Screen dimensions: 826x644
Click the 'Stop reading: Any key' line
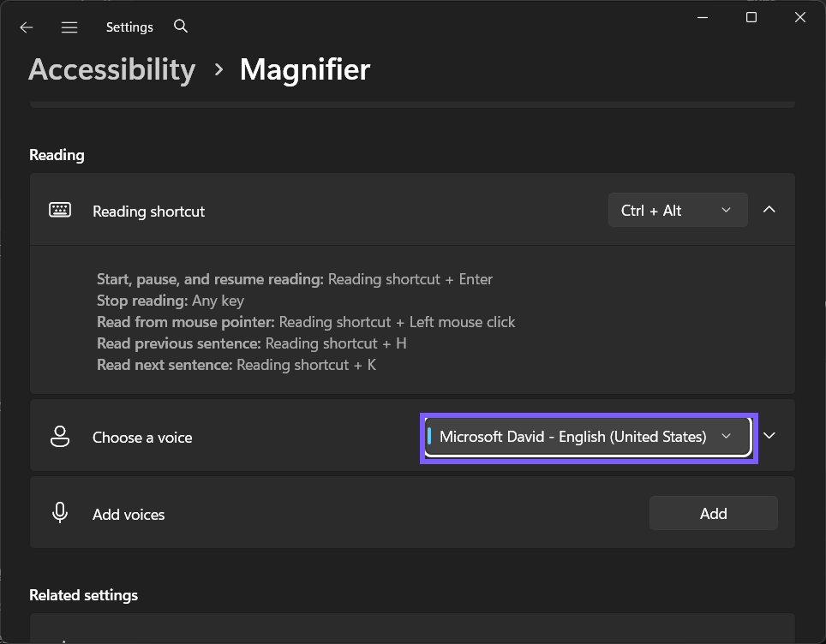point(171,301)
